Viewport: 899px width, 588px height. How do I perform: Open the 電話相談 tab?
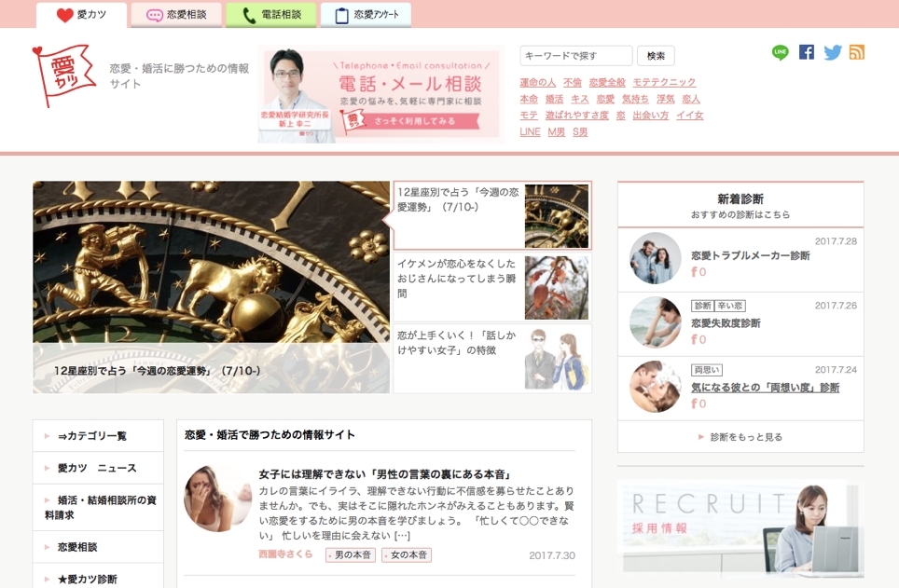tap(271, 15)
